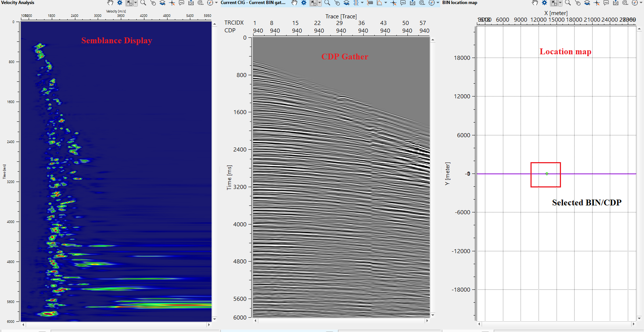Open the layers icon in Velocity Analysis toolbar
Viewport: 644px width, 332px height.
(162, 3)
